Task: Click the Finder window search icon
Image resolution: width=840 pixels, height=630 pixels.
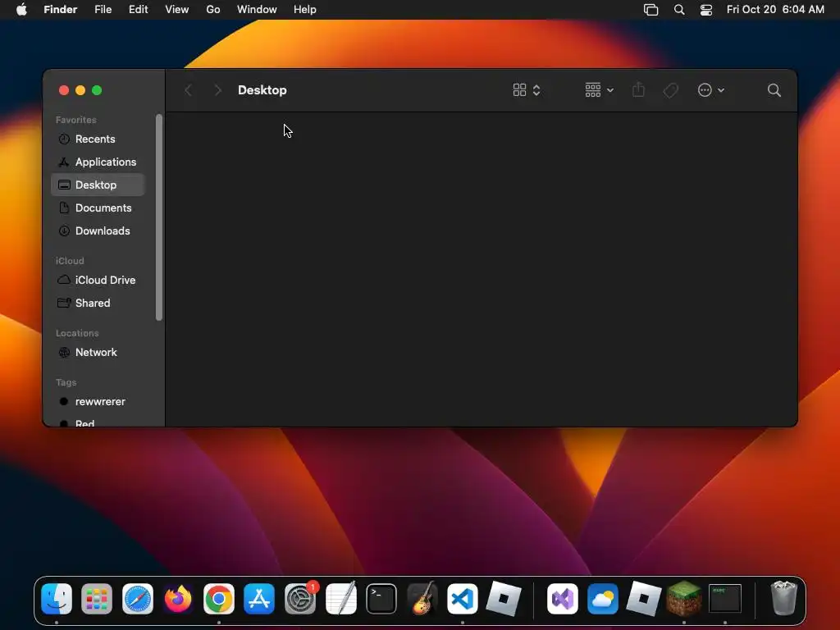Action: pyautogui.click(x=774, y=90)
